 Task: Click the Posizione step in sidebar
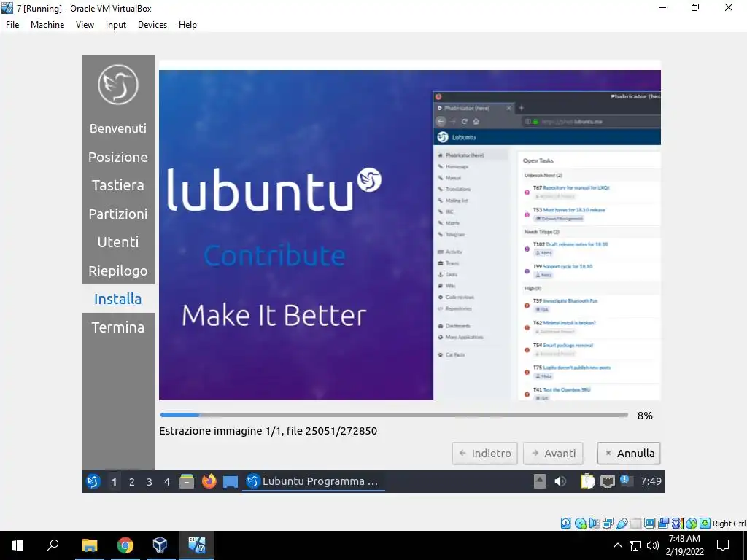118,157
